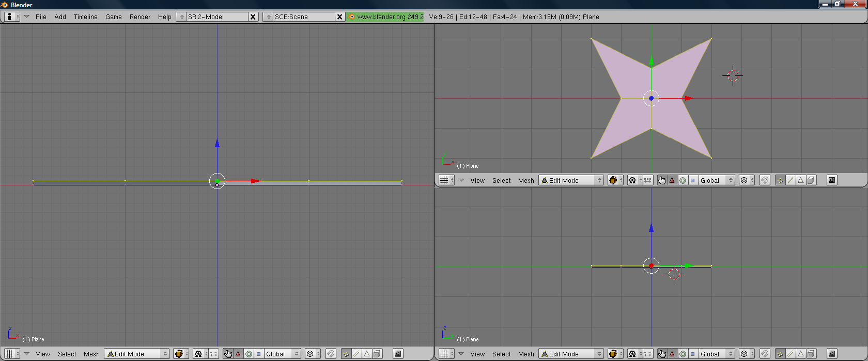Toggle 3D manipulator hand in top-right viewport
The height and width of the screenshot is (361, 868).
[662, 180]
